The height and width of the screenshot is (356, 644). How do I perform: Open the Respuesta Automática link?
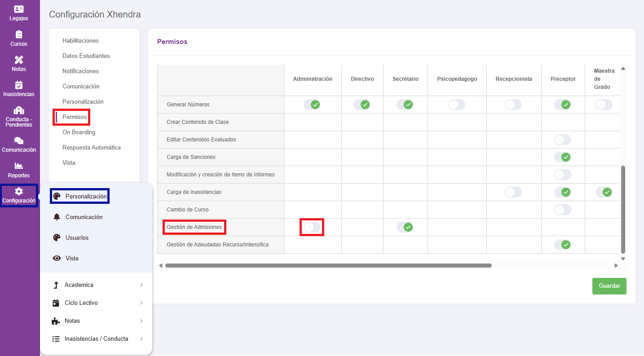92,147
